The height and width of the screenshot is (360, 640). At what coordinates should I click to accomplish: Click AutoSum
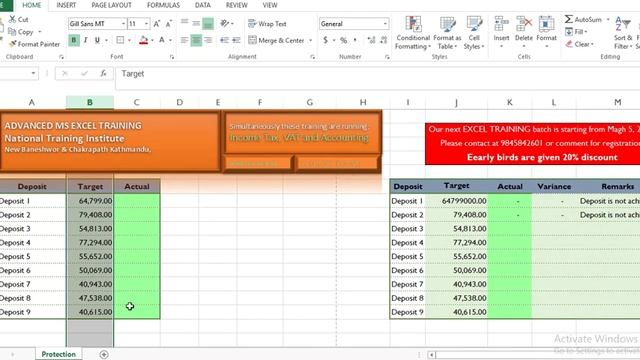[x=584, y=19]
